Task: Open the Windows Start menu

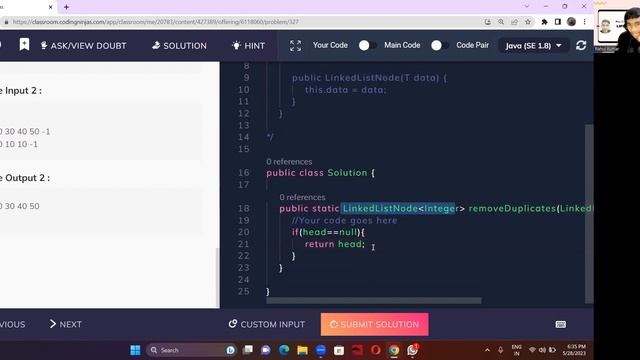Action: pos(136,350)
